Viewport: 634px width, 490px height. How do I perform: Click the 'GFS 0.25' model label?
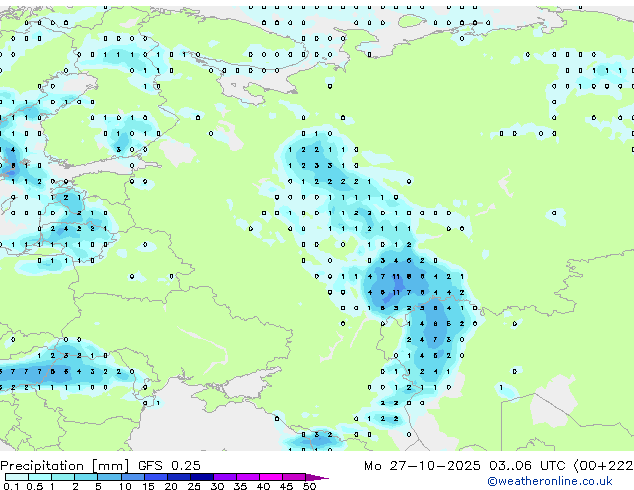[169, 466]
